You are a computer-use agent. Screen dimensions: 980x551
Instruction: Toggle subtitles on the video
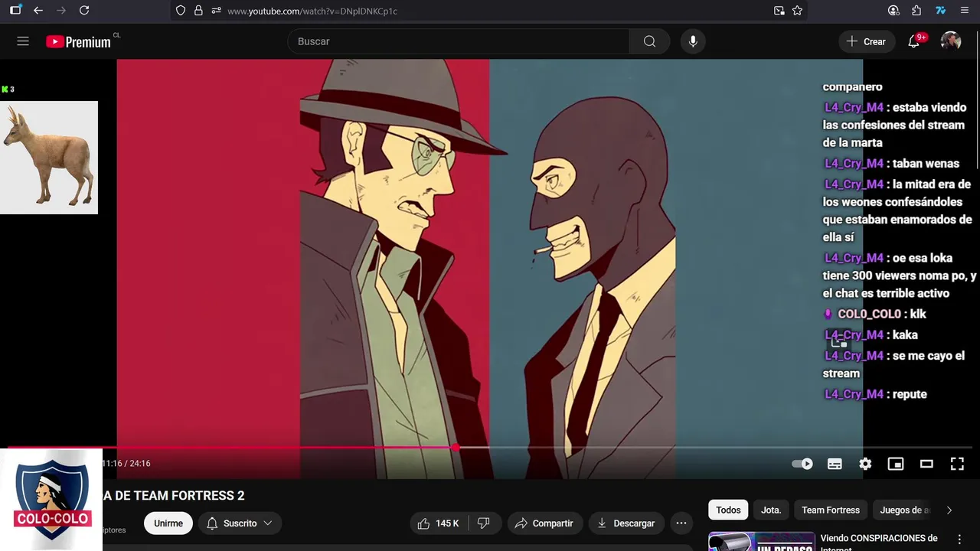coord(835,464)
